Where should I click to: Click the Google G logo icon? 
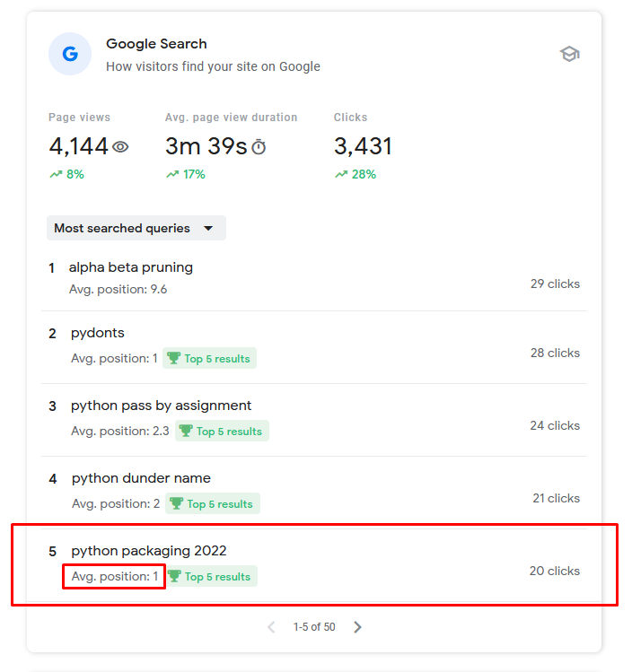70,54
